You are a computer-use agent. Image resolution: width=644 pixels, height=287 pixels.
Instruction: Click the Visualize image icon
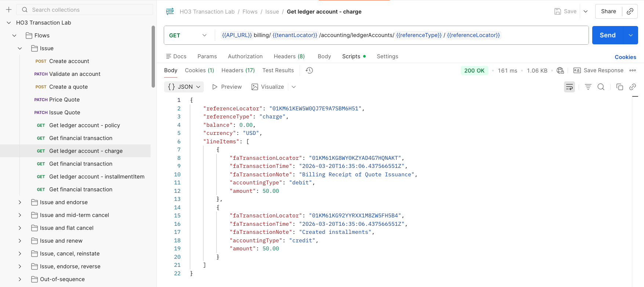[x=255, y=87]
